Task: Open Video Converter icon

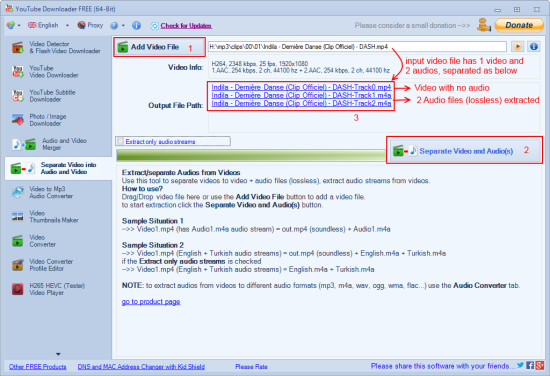Action: [18, 241]
